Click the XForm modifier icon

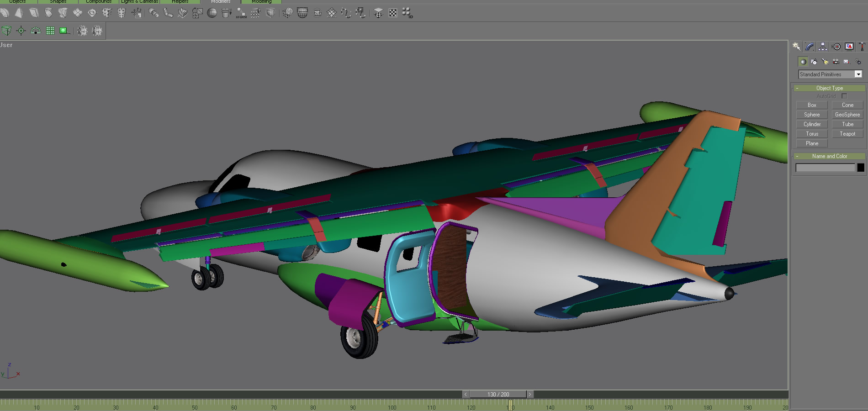tap(241, 13)
